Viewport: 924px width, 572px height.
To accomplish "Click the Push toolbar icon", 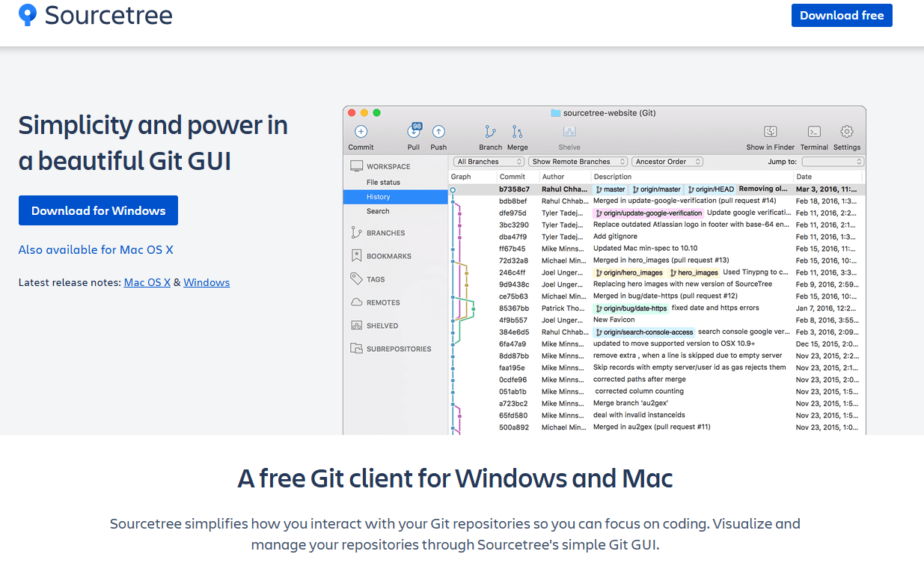I will tap(438, 132).
